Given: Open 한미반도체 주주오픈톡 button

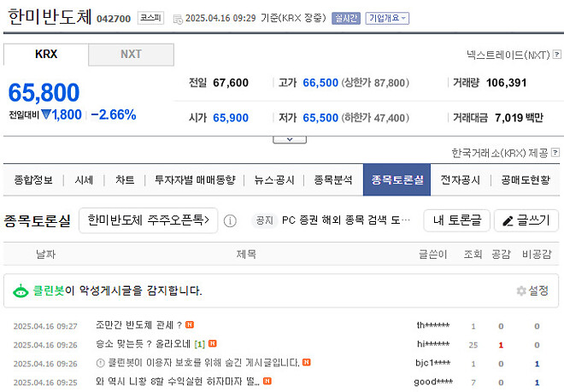Looking at the screenshot, I should [148, 220].
